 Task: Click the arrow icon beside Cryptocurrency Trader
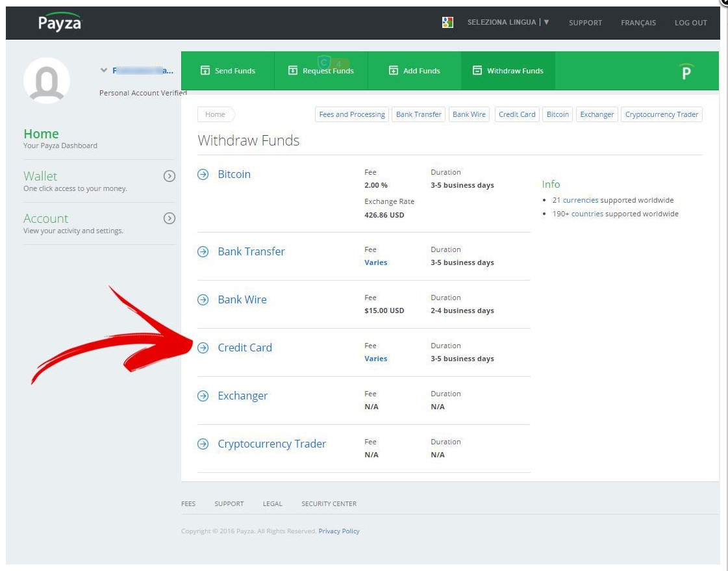click(203, 444)
